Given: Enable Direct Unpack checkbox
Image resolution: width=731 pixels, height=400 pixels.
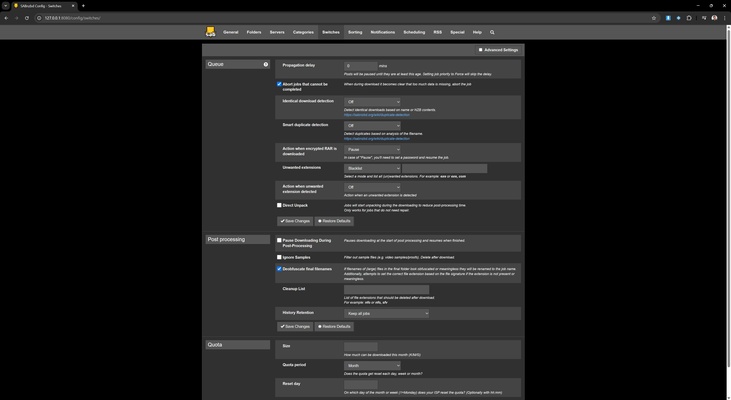Looking at the screenshot, I should [x=279, y=205].
